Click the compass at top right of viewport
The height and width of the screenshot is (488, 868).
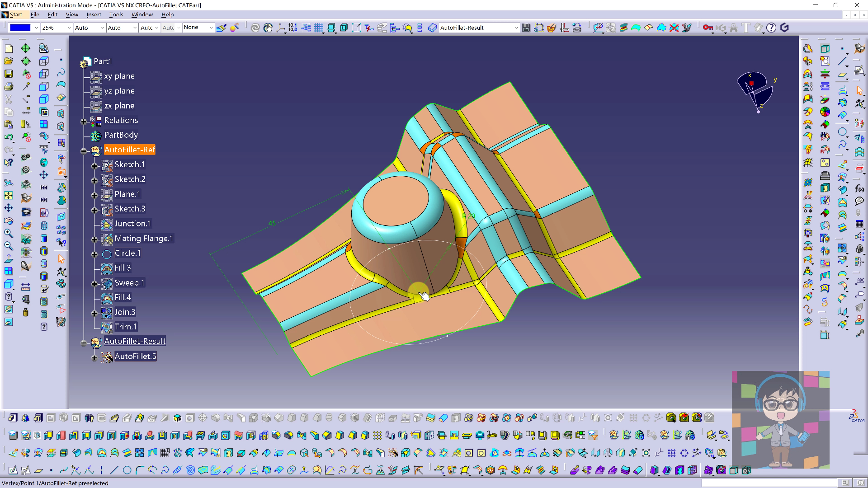pos(755,92)
